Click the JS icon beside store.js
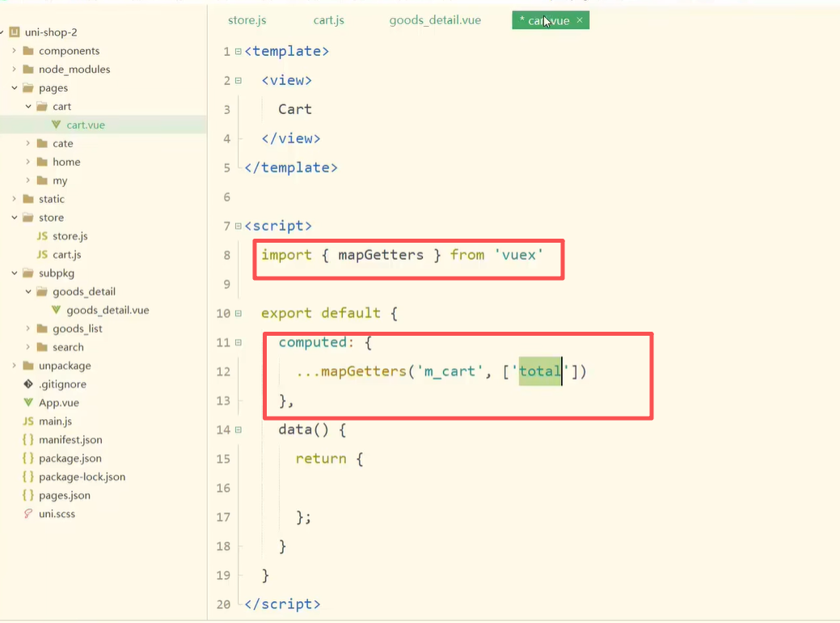The height and width of the screenshot is (623, 840). tap(42, 236)
